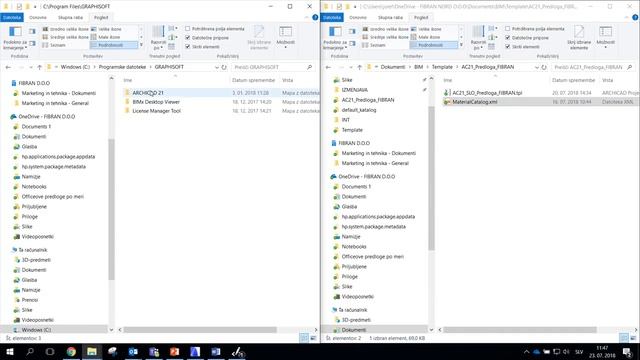Open help in left window ribbon
Screen dimensions: 640x360
[315, 17]
